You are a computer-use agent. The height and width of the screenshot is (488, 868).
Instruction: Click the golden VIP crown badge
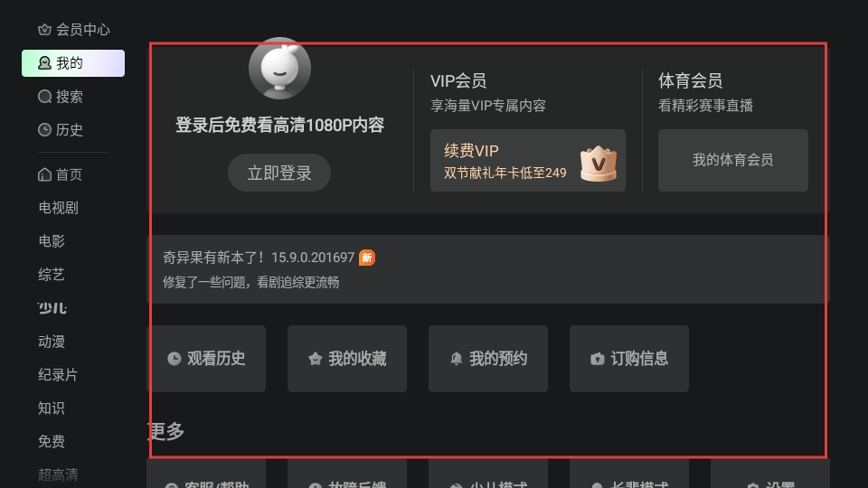point(599,164)
